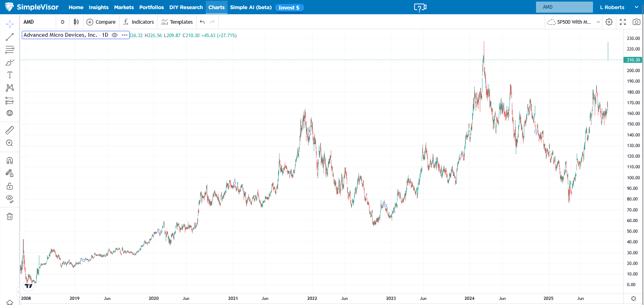
Task: Toggle visibility of Advanced Micro Devices series
Action: coord(115,35)
